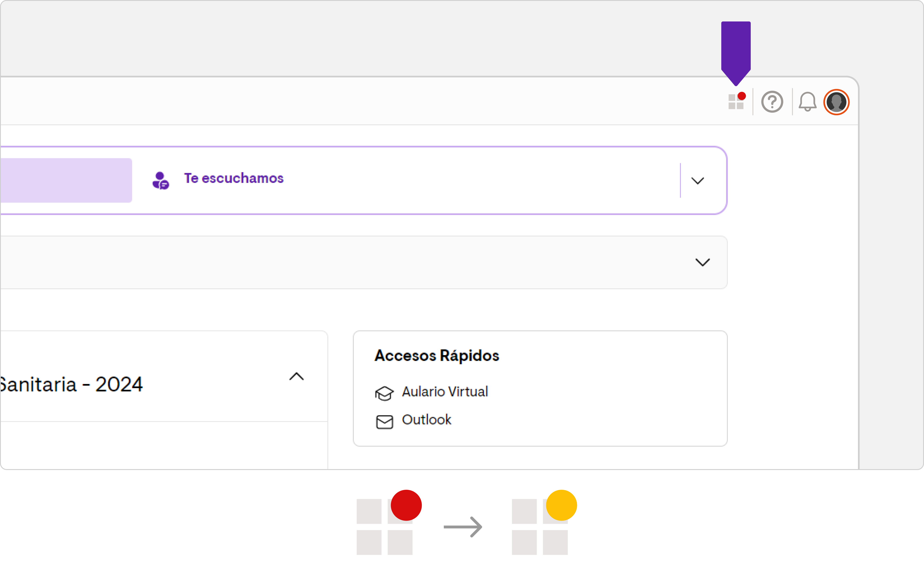The height and width of the screenshot is (584, 924).
Task: Open the apps grid icon with red dot
Action: 737,101
